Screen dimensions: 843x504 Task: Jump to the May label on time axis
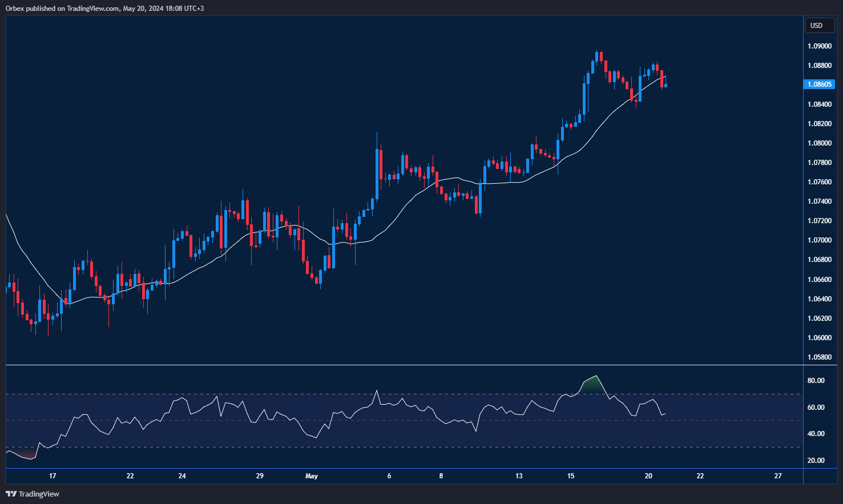coord(312,476)
